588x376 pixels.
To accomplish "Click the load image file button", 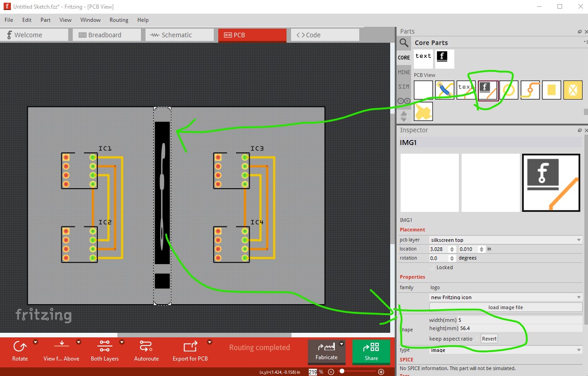I will pyautogui.click(x=505, y=307).
